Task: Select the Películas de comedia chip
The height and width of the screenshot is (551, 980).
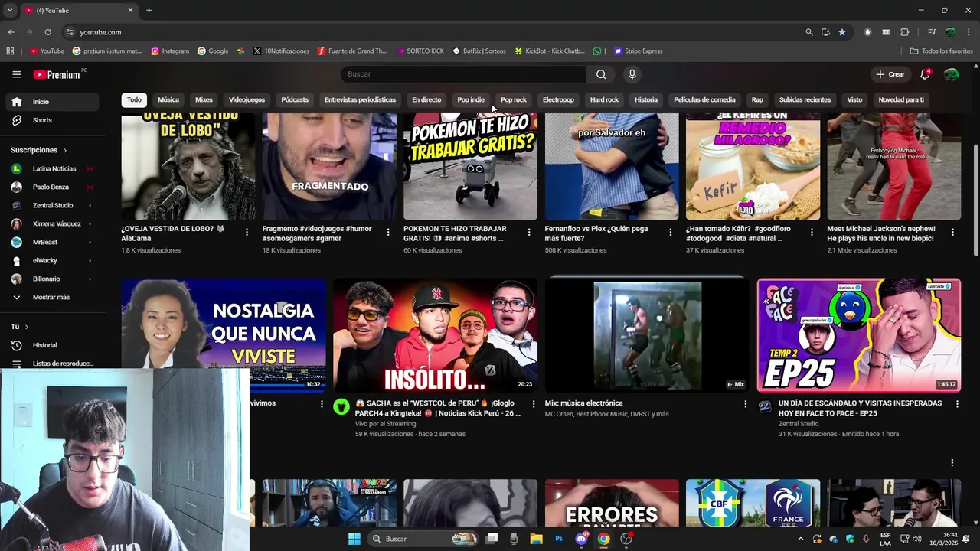Action: coord(704,99)
